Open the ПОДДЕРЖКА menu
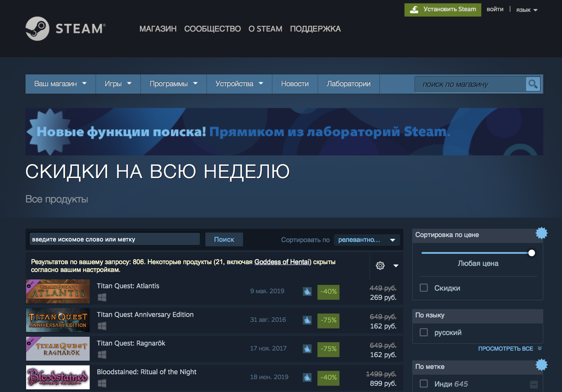 point(315,29)
